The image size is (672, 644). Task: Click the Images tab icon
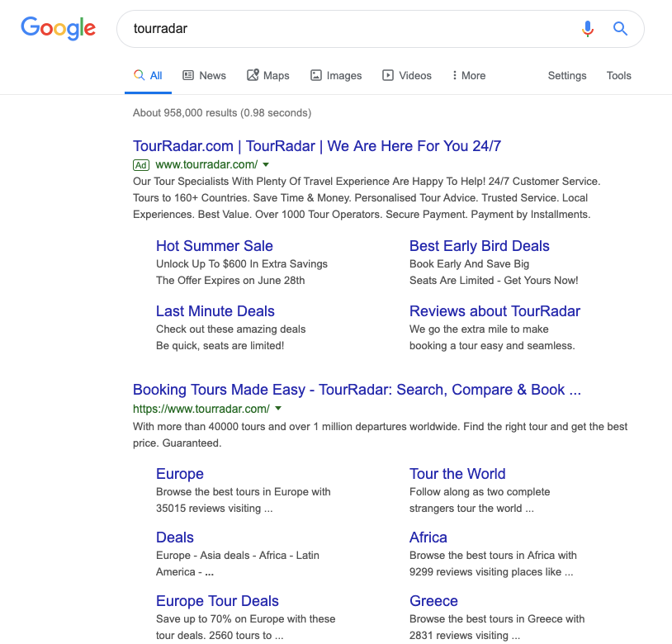(x=316, y=75)
